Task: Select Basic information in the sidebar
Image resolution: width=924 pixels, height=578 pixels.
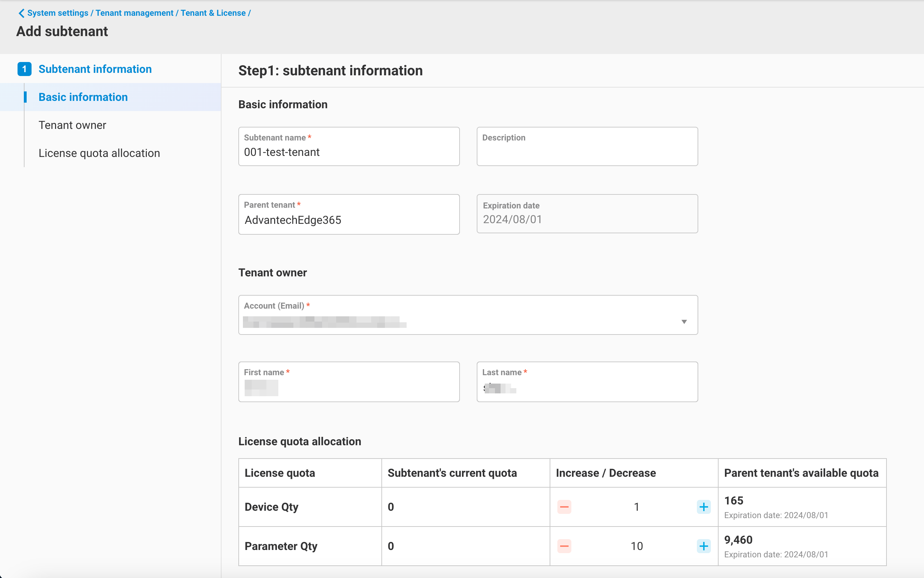Action: tap(83, 97)
